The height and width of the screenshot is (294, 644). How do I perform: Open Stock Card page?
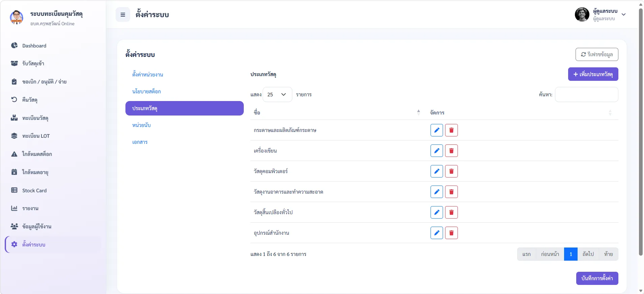click(53, 190)
